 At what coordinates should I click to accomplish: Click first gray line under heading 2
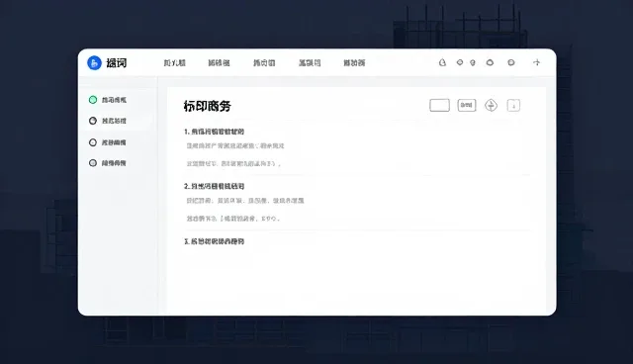click(x=245, y=201)
